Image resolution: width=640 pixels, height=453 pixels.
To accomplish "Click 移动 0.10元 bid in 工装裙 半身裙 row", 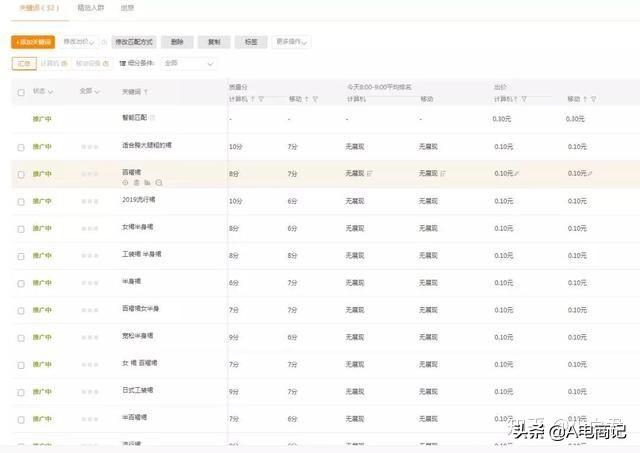I will tap(577, 256).
